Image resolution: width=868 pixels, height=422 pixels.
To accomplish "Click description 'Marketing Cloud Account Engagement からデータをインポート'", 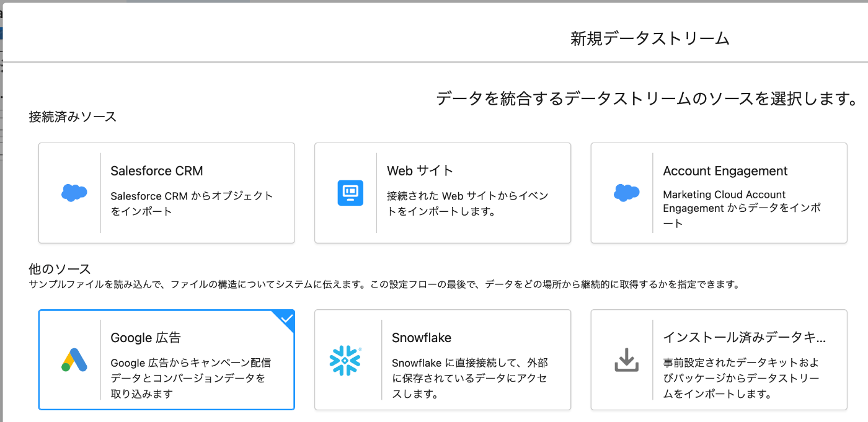I will [742, 209].
